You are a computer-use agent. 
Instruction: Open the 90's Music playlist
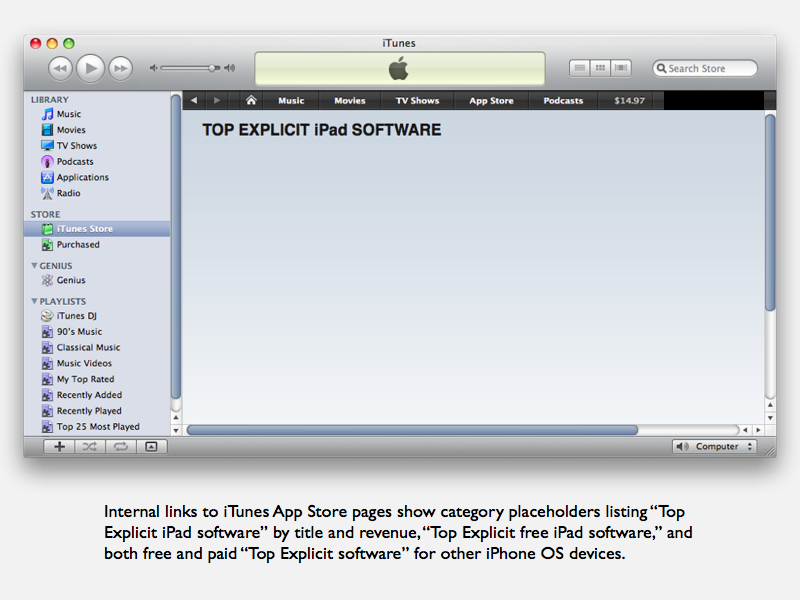tap(97, 332)
